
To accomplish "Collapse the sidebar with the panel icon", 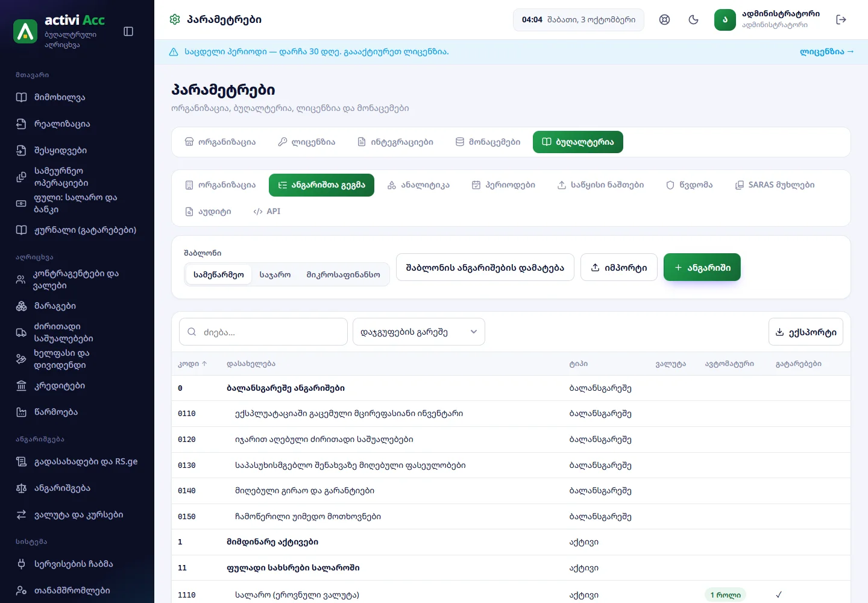I will click(128, 31).
